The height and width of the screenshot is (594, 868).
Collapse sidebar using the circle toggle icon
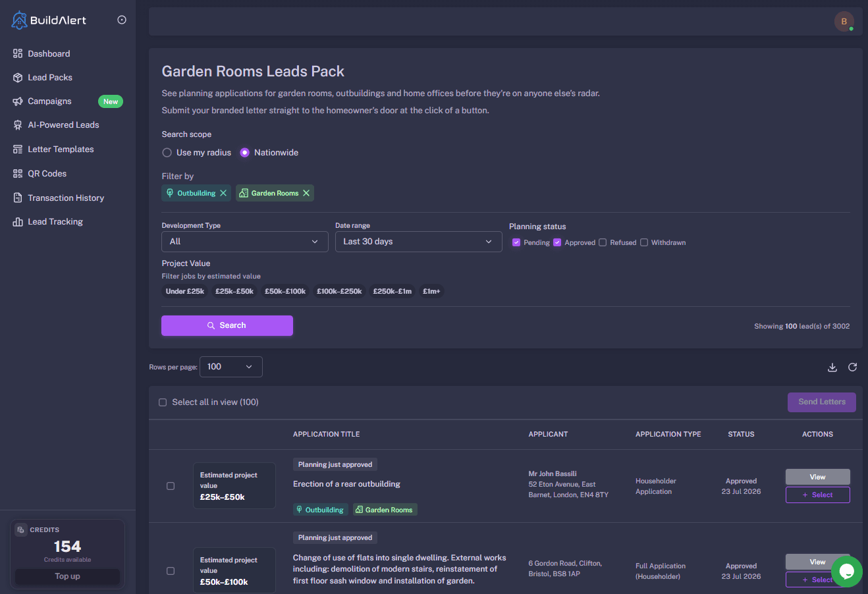[122, 20]
